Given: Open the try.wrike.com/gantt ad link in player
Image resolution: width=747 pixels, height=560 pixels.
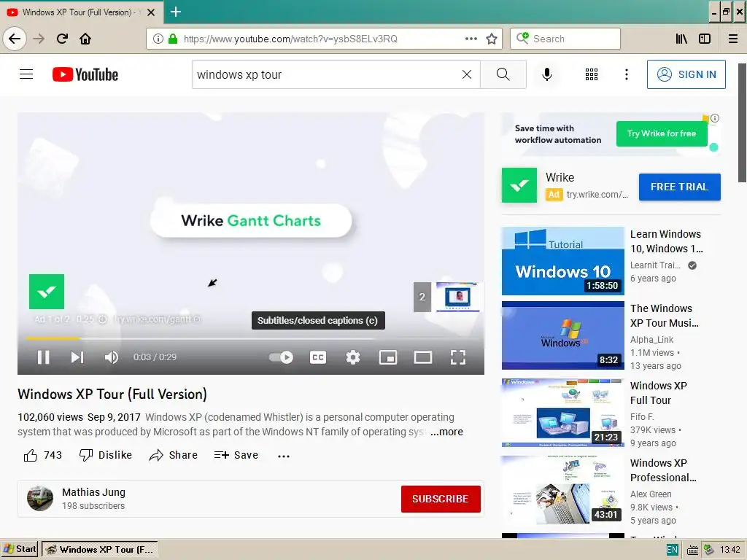Looking at the screenshot, I should pos(158,319).
